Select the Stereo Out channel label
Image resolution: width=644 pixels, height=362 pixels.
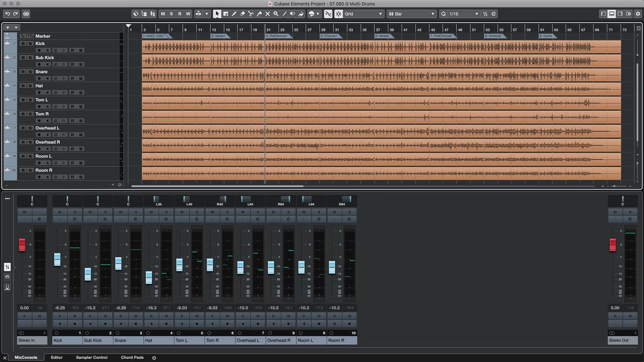[x=623, y=341]
